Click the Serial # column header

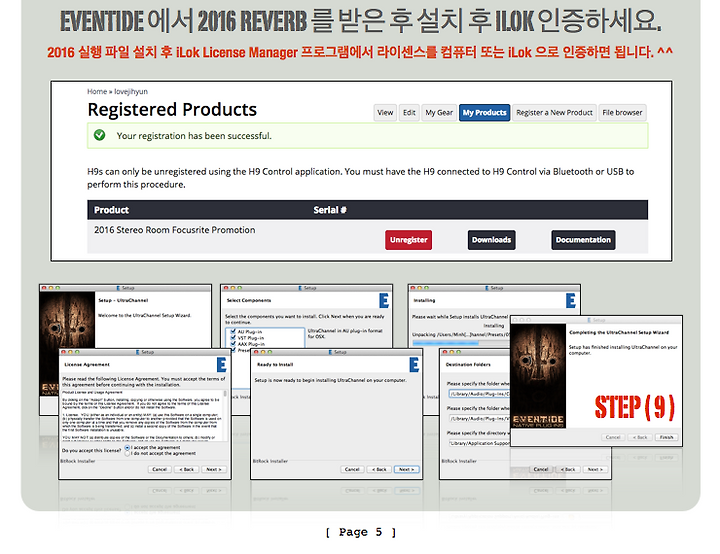[330, 210]
